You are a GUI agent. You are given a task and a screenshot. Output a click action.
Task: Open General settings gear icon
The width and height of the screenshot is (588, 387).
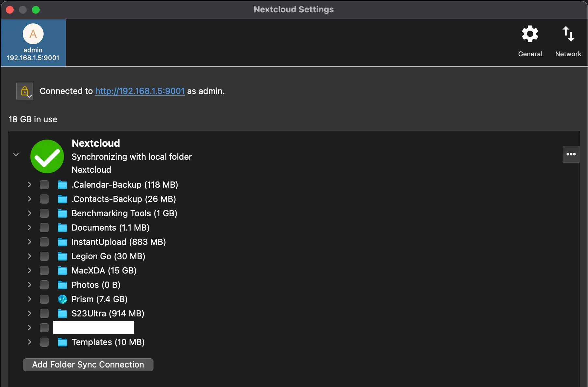click(530, 34)
